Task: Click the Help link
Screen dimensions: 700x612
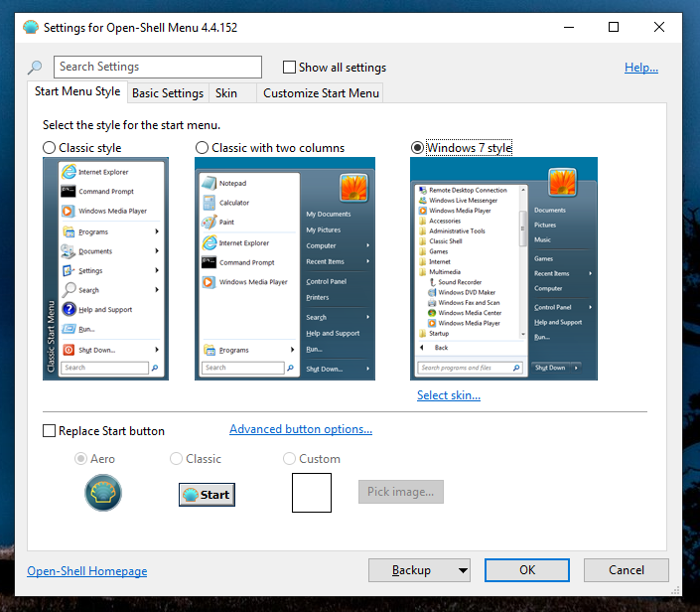Action: coord(641,68)
